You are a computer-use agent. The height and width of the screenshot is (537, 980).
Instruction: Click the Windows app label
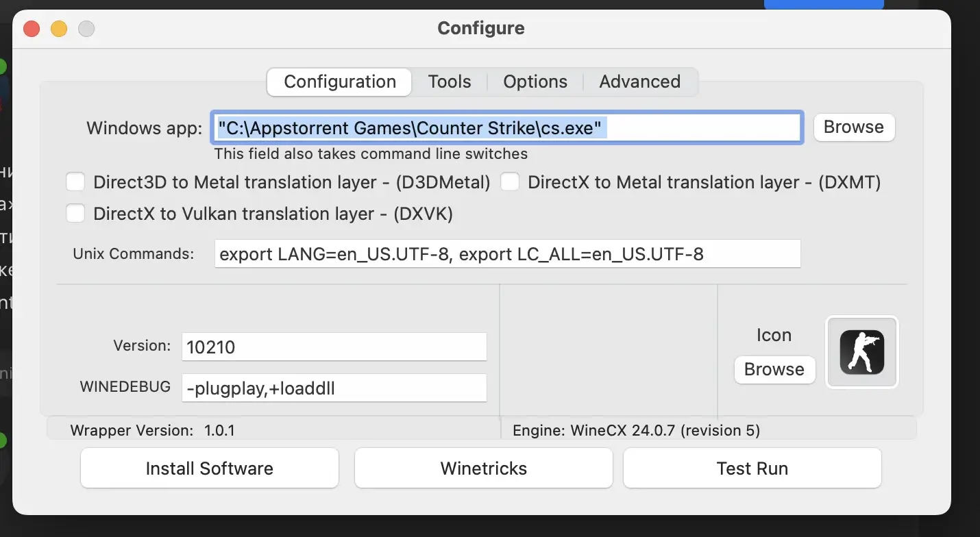[145, 128]
